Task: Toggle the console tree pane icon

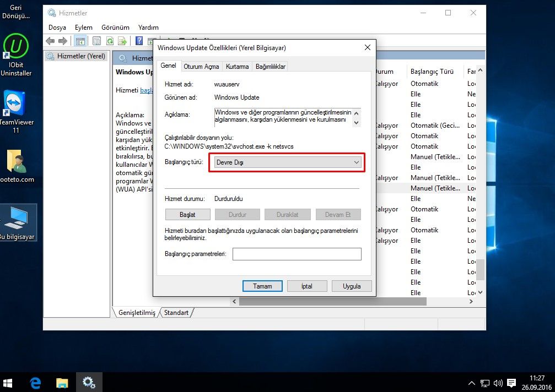Action: 80,40
